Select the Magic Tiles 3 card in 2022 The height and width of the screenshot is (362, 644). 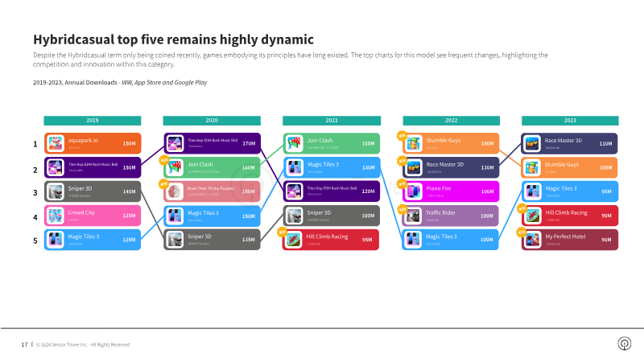(450, 240)
